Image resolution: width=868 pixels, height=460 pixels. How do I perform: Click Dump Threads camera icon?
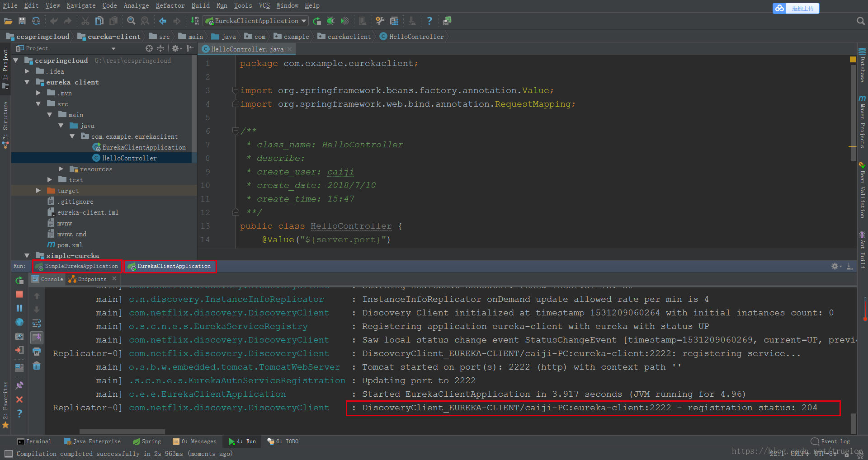pos(19,337)
